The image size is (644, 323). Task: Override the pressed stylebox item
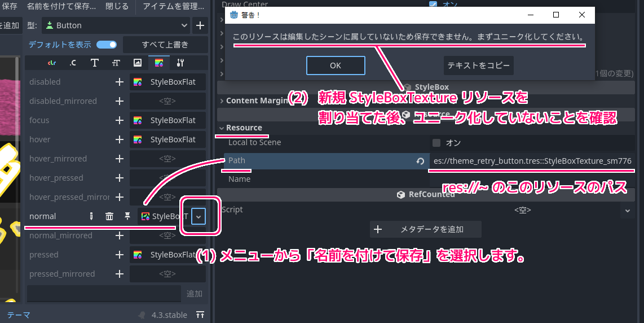point(120,255)
